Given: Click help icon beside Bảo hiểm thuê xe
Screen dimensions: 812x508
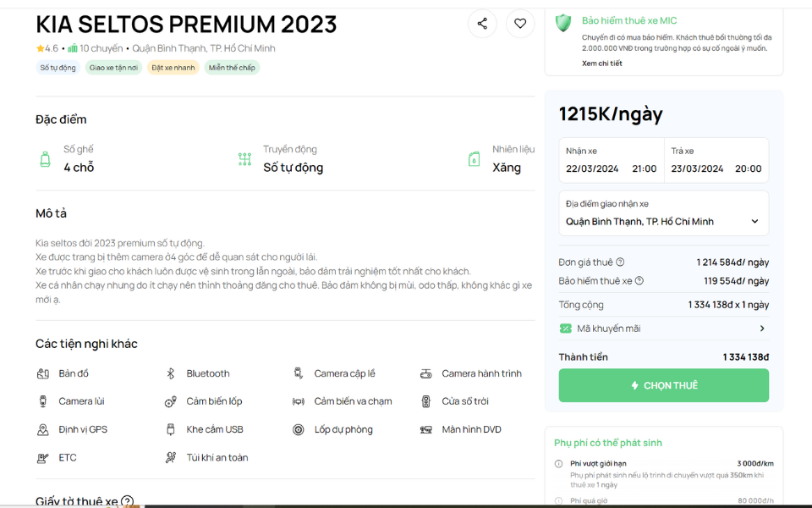Looking at the screenshot, I should pyautogui.click(x=639, y=281).
